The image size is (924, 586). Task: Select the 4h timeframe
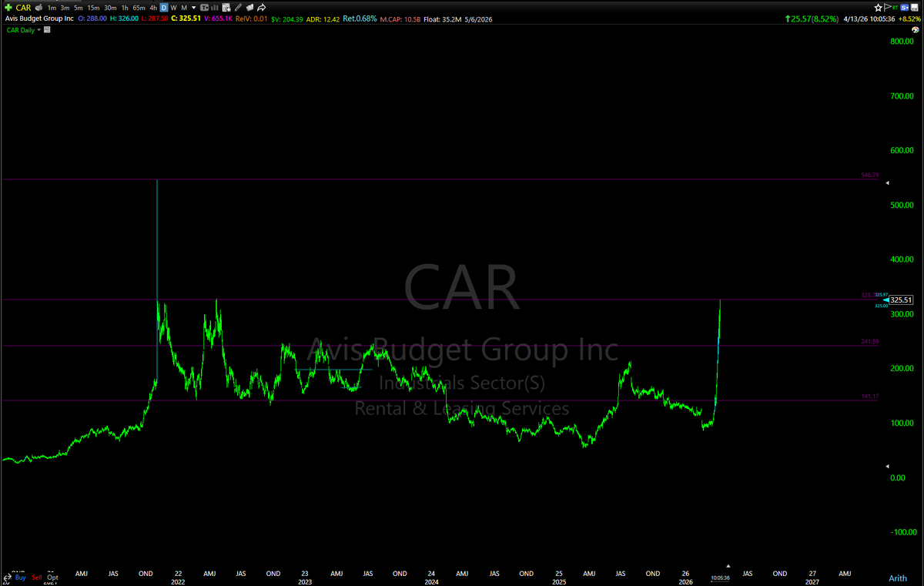[153, 8]
